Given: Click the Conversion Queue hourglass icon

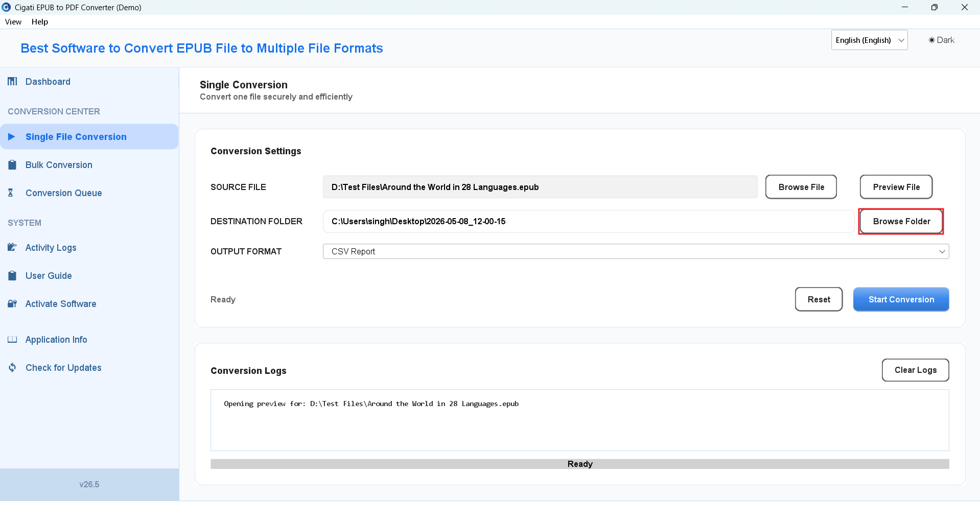Looking at the screenshot, I should [11, 193].
